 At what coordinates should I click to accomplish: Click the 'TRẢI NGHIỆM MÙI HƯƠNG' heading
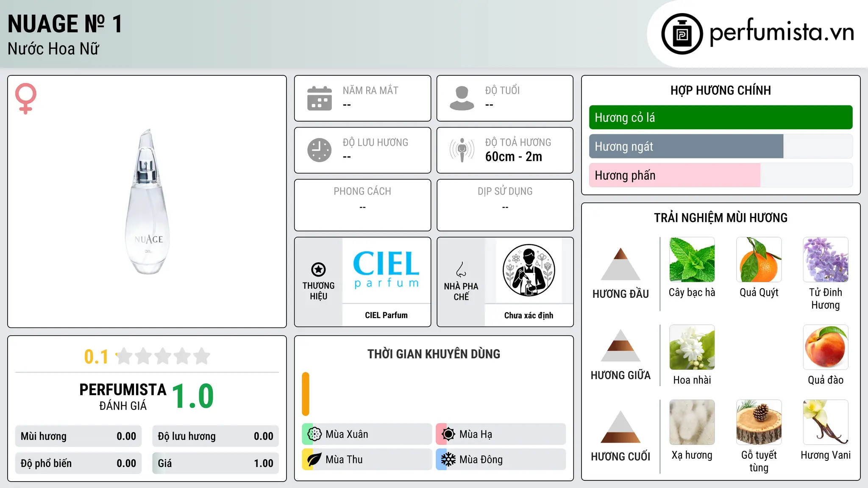[721, 218]
